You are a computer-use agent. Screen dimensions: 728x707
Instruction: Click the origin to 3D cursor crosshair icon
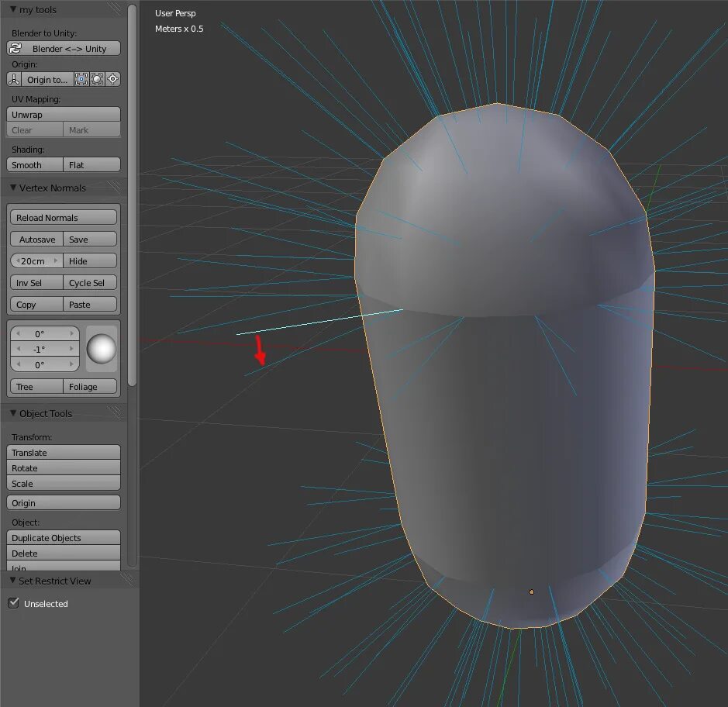[113, 79]
